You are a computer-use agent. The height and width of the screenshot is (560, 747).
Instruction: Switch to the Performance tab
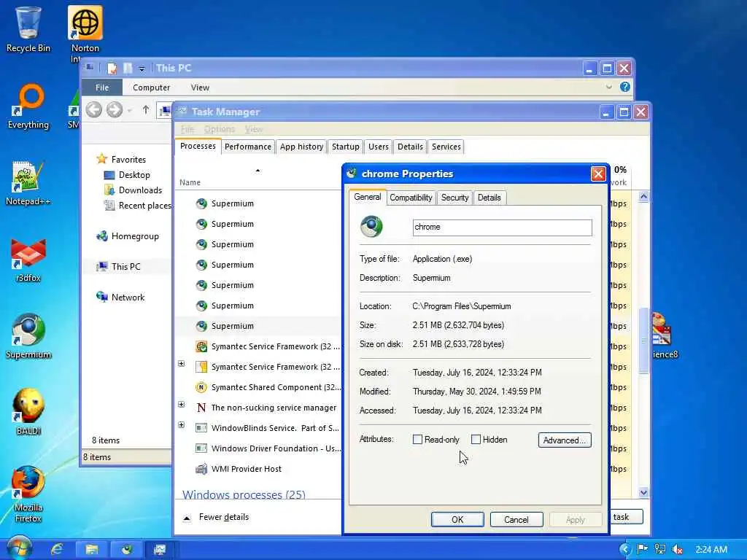248,147
